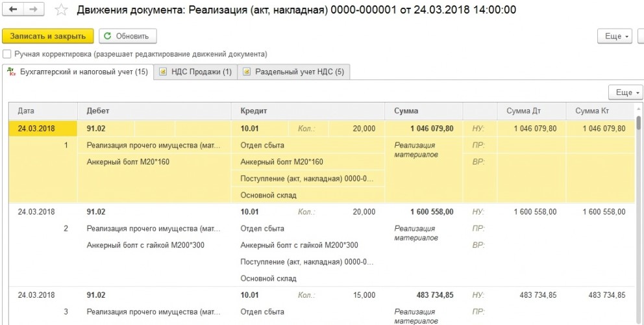
Task: Add document to favorites with star
Action: coord(61,10)
